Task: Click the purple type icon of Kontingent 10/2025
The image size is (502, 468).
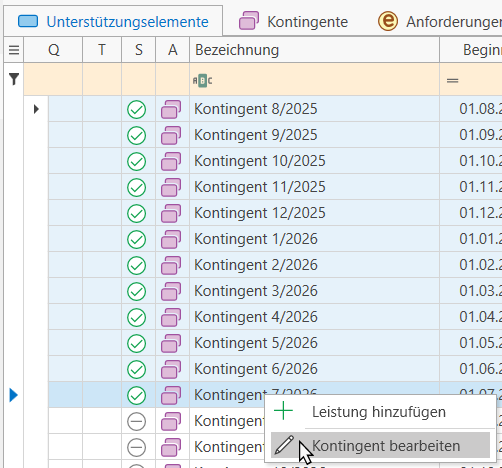Action: pyautogui.click(x=171, y=161)
